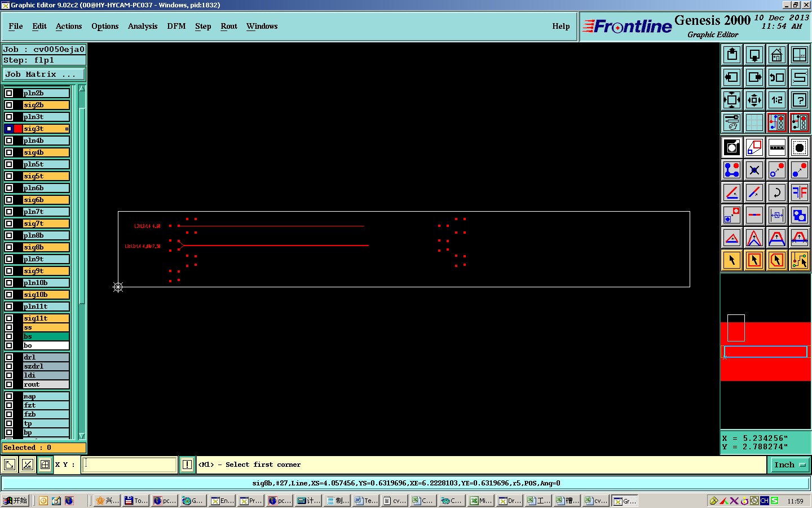Select the curved arrow rotate tool
The height and width of the screenshot is (508, 812).
pyautogui.click(x=776, y=192)
